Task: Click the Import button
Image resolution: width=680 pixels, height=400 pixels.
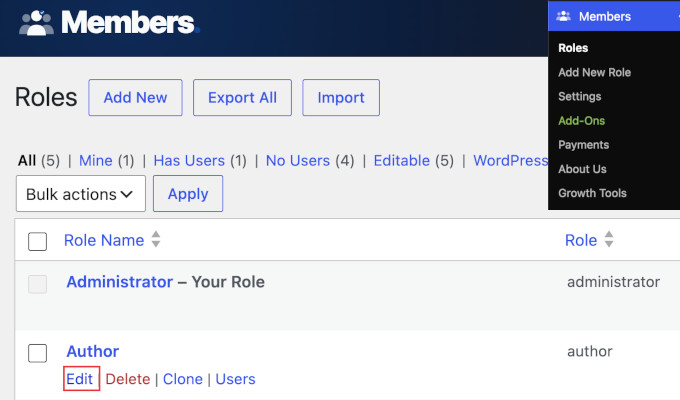Action: coord(341,98)
